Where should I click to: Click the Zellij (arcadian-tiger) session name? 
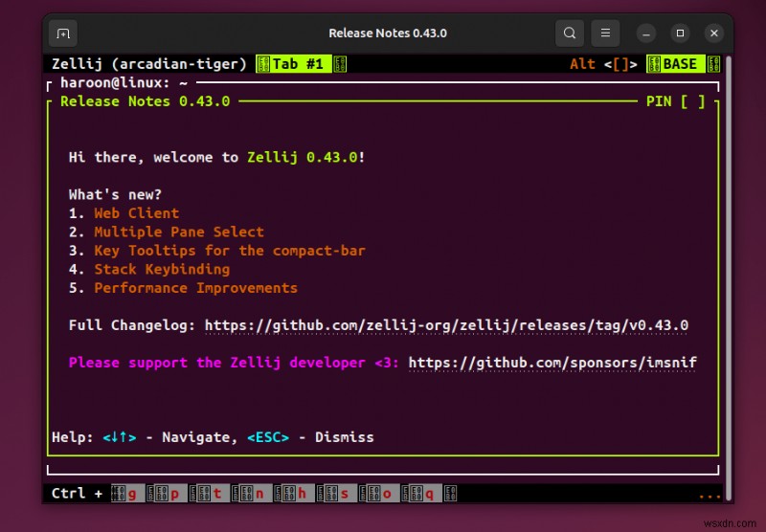tap(149, 64)
